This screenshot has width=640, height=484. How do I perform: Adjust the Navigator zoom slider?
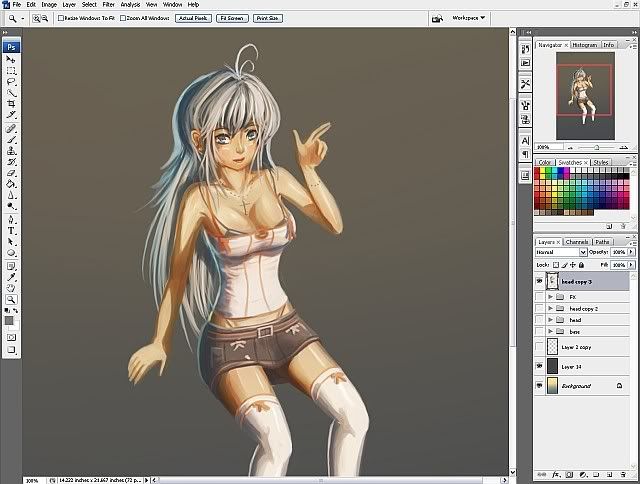[596, 147]
